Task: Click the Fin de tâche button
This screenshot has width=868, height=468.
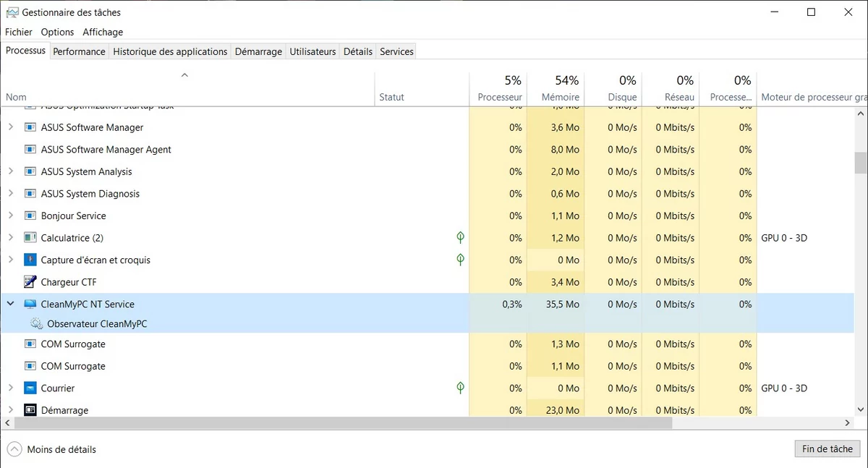Action: [827, 449]
